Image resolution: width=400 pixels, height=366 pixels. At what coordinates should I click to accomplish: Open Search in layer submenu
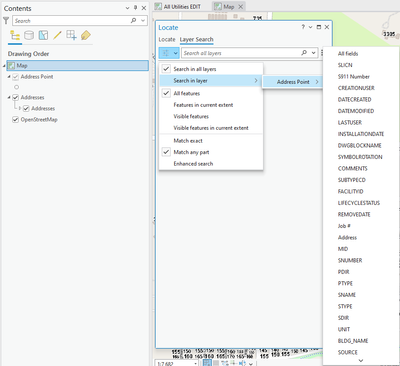[211, 80]
